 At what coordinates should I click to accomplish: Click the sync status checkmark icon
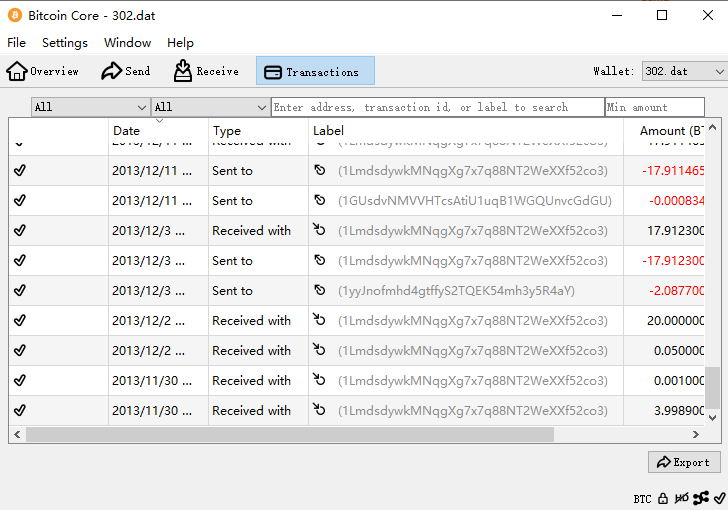click(x=718, y=498)
